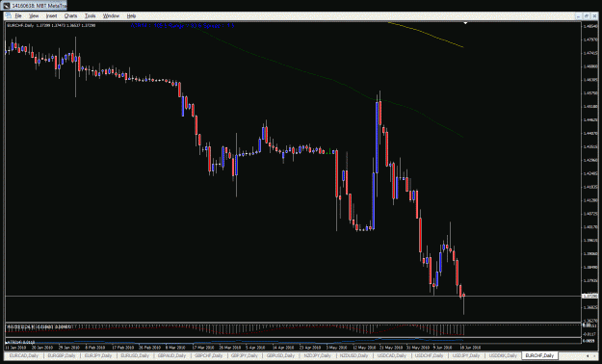Open the Tools menu
This screenshot has height=364, width=602.
tap(91, 15)
